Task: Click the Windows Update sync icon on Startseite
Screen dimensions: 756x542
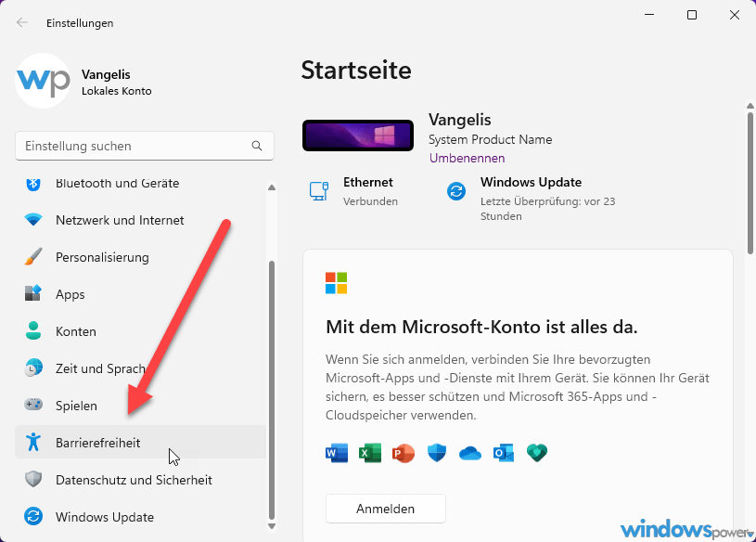Action: click(456, 191)
